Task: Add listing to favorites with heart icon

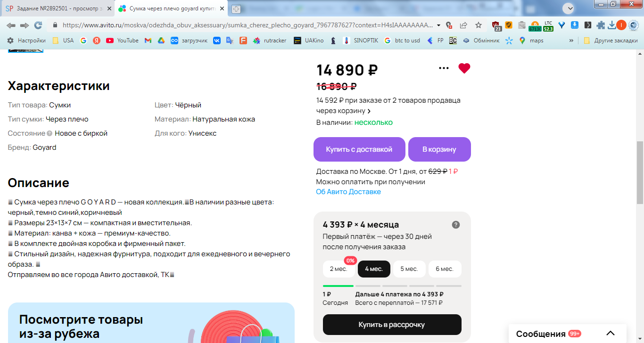Action: coord(464,68)
